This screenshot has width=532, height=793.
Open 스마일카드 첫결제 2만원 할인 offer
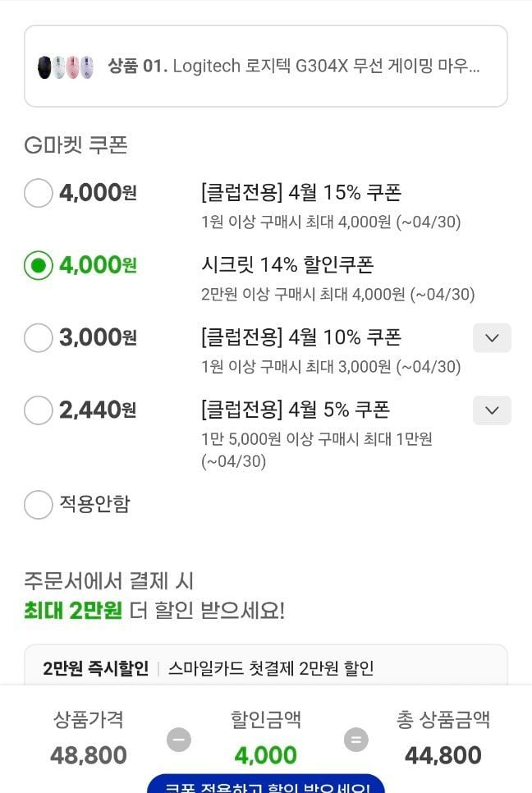(271, 668)
